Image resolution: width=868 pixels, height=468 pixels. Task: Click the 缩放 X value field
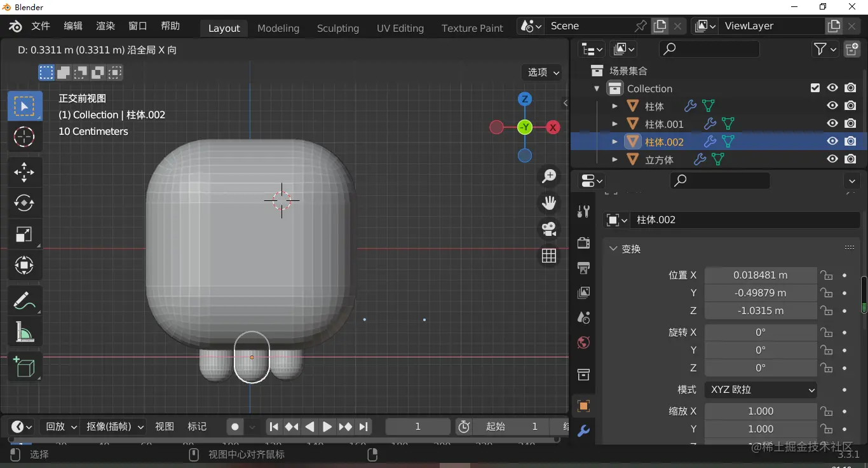pyautogui.click(x=760, y=411)
